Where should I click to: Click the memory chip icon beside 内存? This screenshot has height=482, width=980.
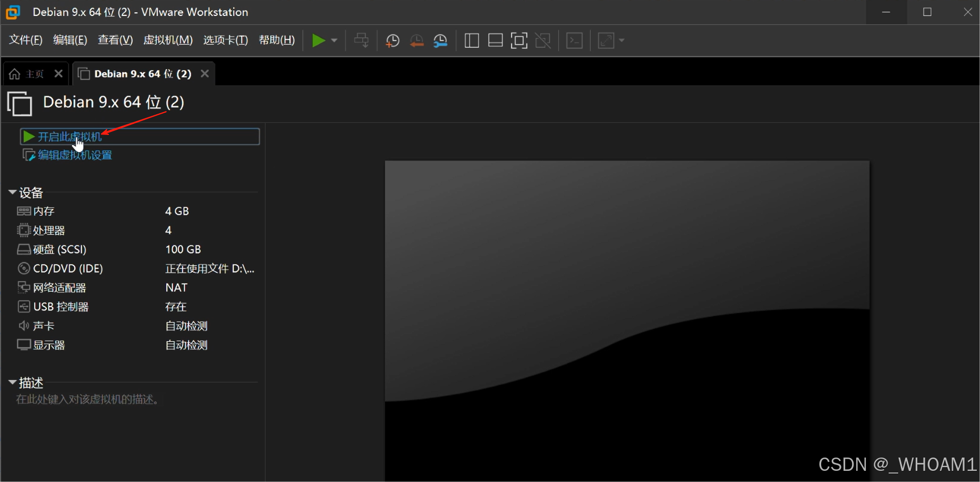coord(24,211)
